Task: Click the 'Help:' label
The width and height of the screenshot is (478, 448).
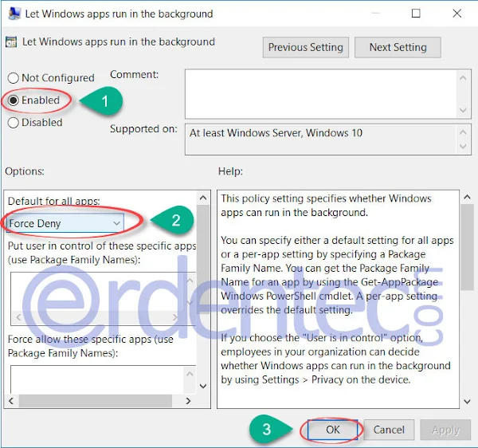Action: [x=230, y=171]
